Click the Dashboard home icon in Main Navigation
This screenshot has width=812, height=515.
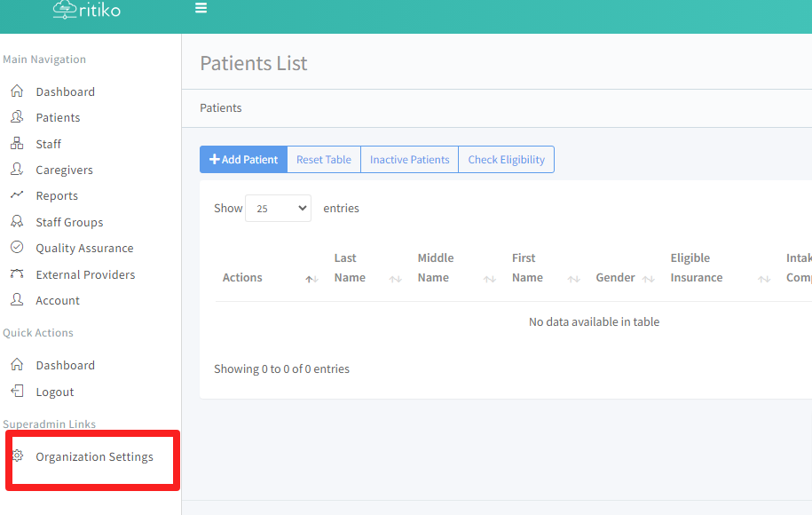(17, 91)
